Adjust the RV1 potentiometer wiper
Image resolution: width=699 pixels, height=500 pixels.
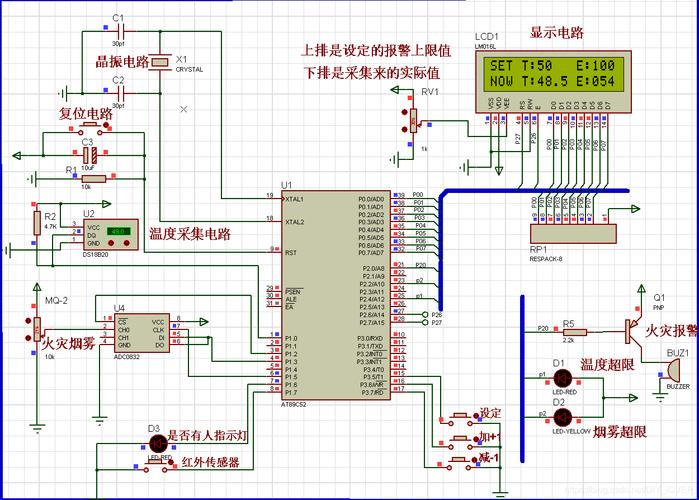(413, 120)
